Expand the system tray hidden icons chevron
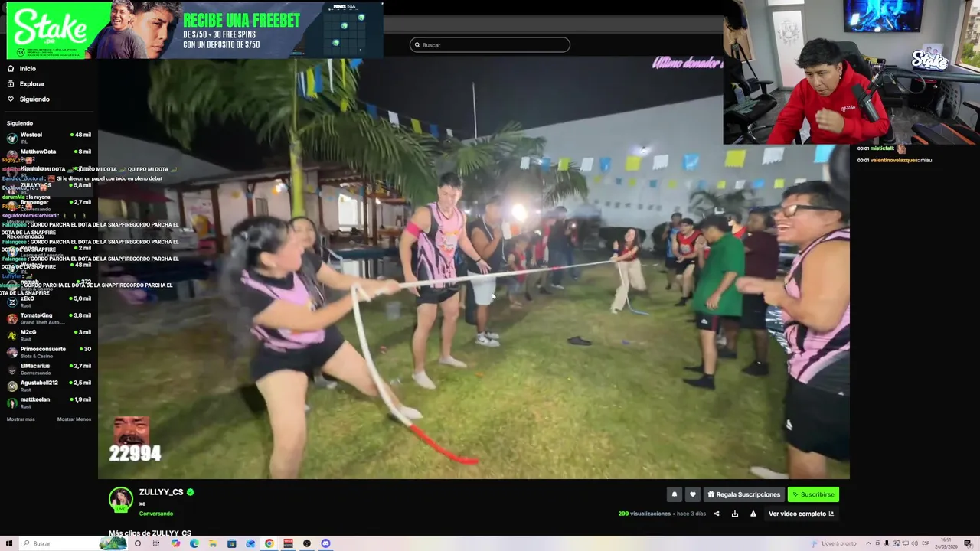 pos(868,543)
